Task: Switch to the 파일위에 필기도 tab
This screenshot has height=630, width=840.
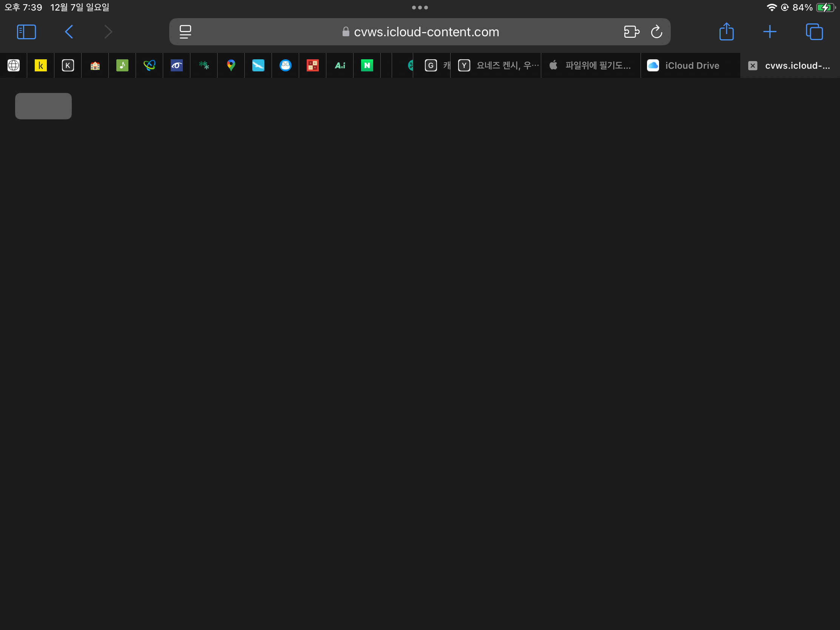Action: [x=591, y=66]
